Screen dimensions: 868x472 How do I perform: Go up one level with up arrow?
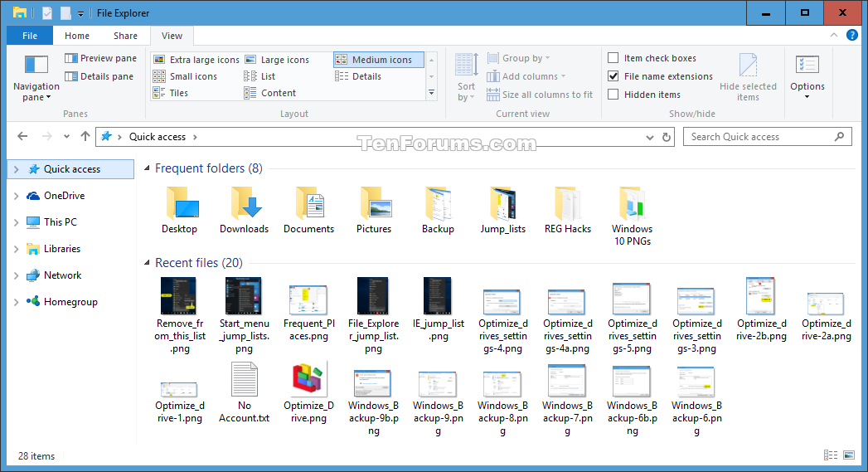[x=85, y=136]
